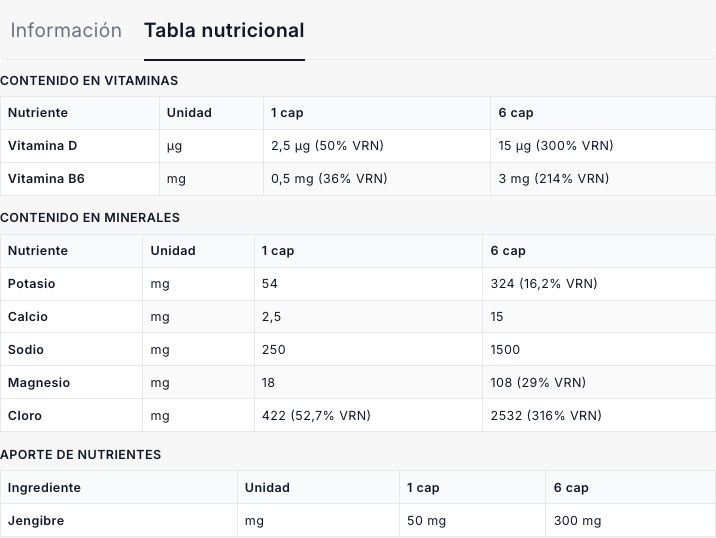
Task: Click the 300 mg ginger value
Action: point(578,521)
